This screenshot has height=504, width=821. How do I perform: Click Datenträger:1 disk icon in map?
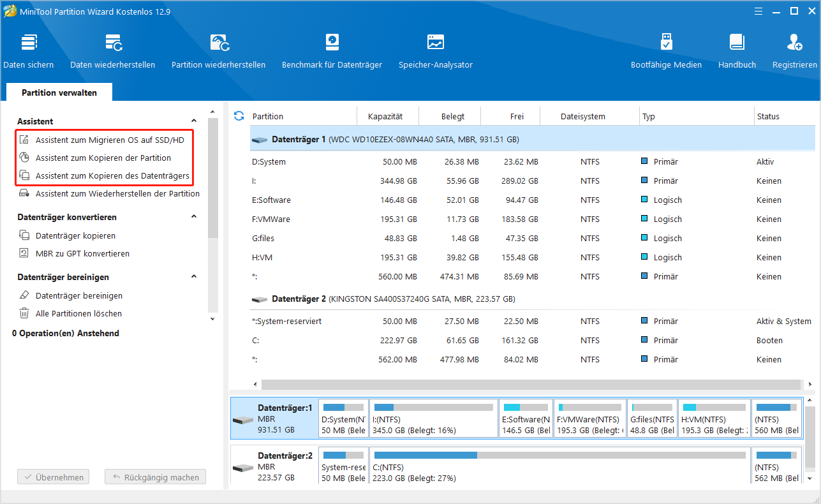pos(243,420)
